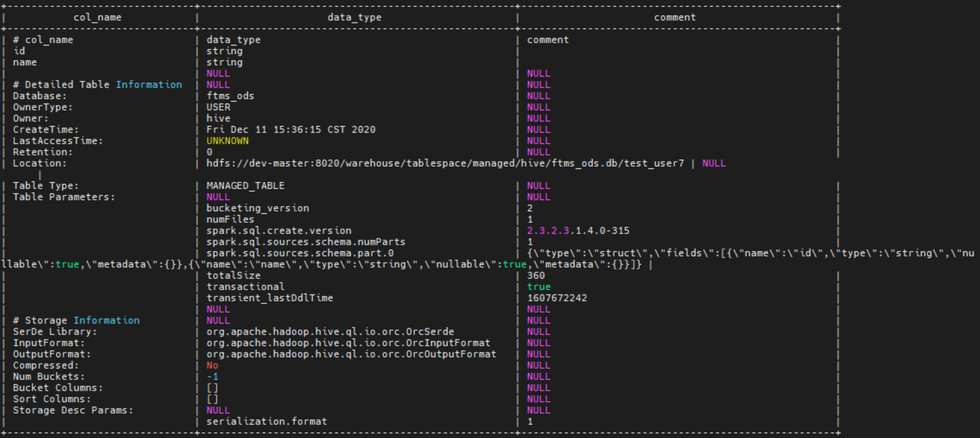The height and width of the screenshot is (438, 980).
Task: Click the 'Retention:' label
Action: [x=43, y=152]
